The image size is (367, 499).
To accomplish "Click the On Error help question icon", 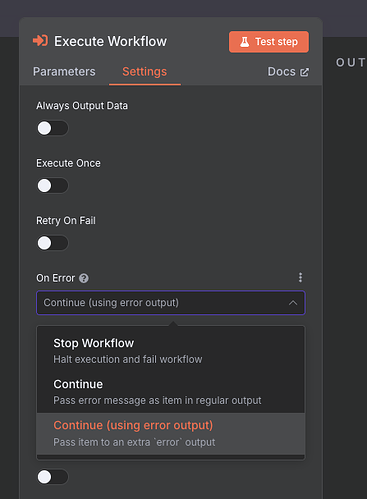I will [84, 278].
